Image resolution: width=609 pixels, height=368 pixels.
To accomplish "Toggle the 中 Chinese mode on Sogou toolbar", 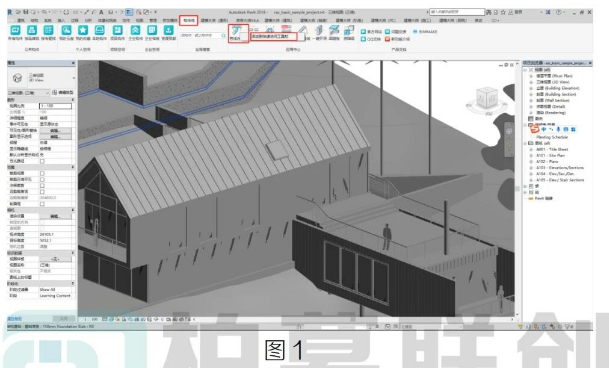I will pyautogui.click(x=543, y=129).
